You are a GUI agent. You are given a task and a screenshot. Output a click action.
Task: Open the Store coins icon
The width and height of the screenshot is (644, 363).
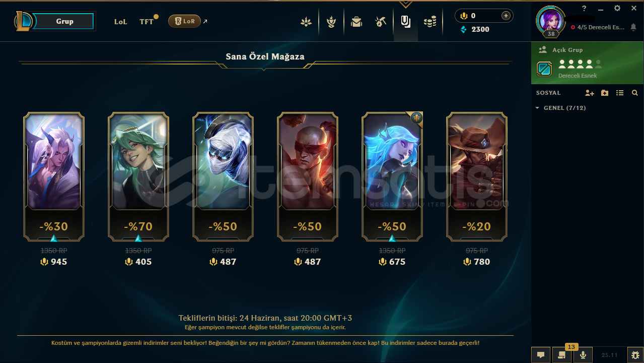[430, 22]
